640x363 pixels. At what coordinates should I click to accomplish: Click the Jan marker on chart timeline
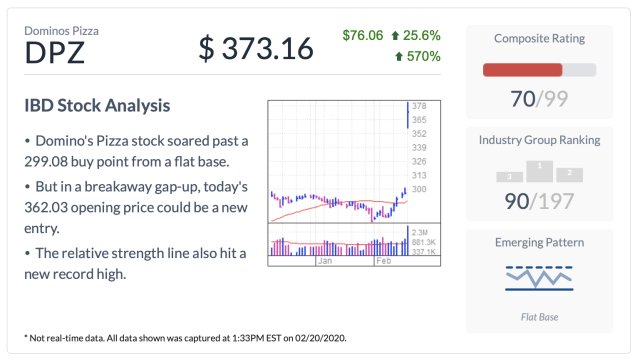(x=325, y=261)
